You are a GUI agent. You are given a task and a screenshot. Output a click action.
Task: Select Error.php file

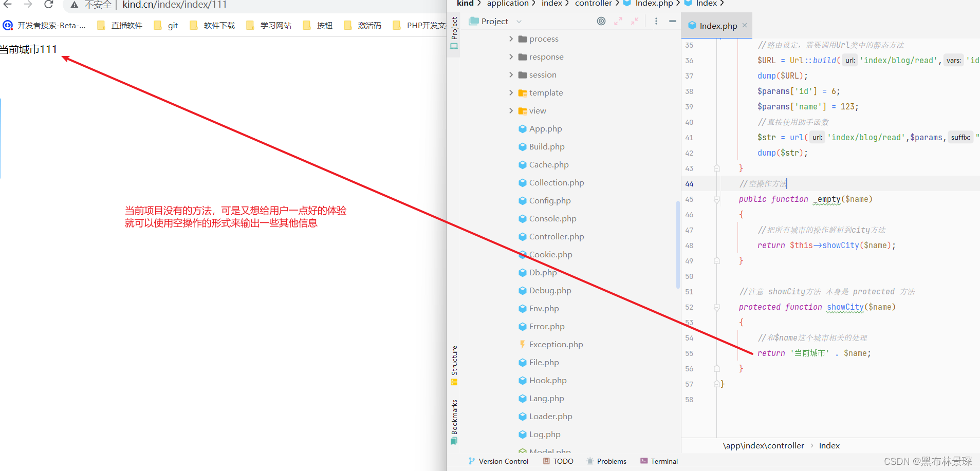click(x=542, y=326)
